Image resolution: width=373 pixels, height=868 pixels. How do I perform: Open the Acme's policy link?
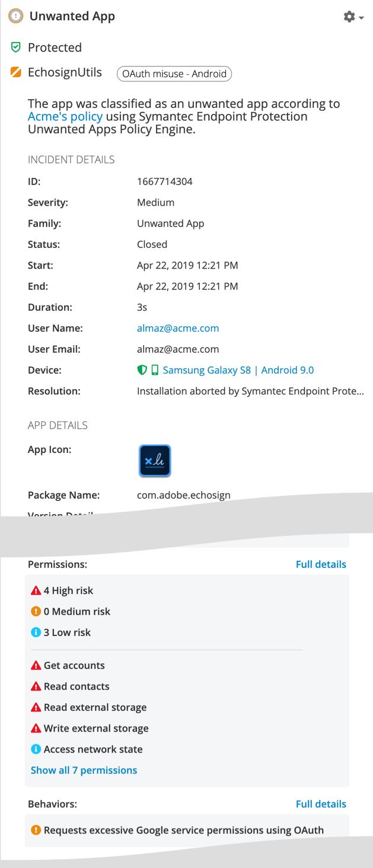pos(65,116)
